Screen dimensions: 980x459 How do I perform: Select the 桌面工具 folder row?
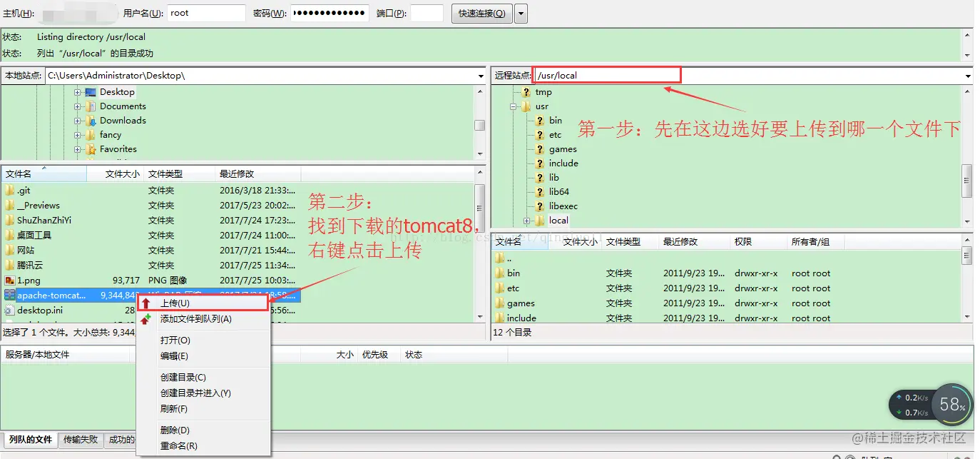point(151,236)
